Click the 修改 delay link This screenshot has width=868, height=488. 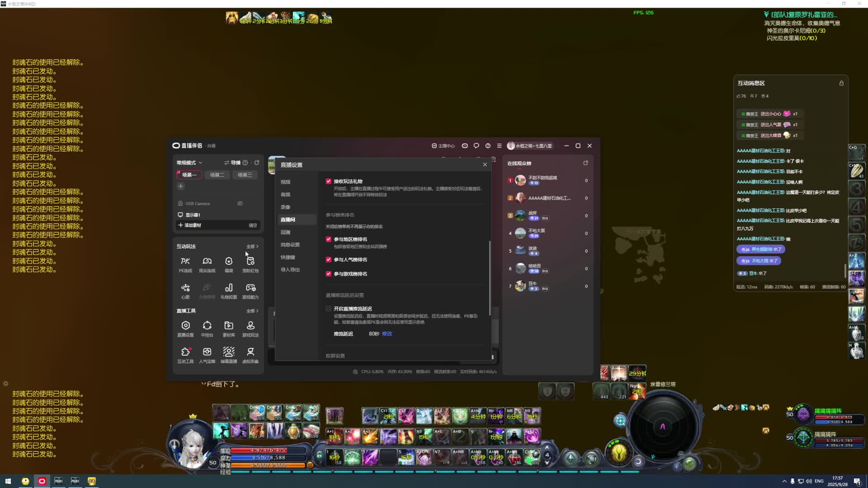387,334
